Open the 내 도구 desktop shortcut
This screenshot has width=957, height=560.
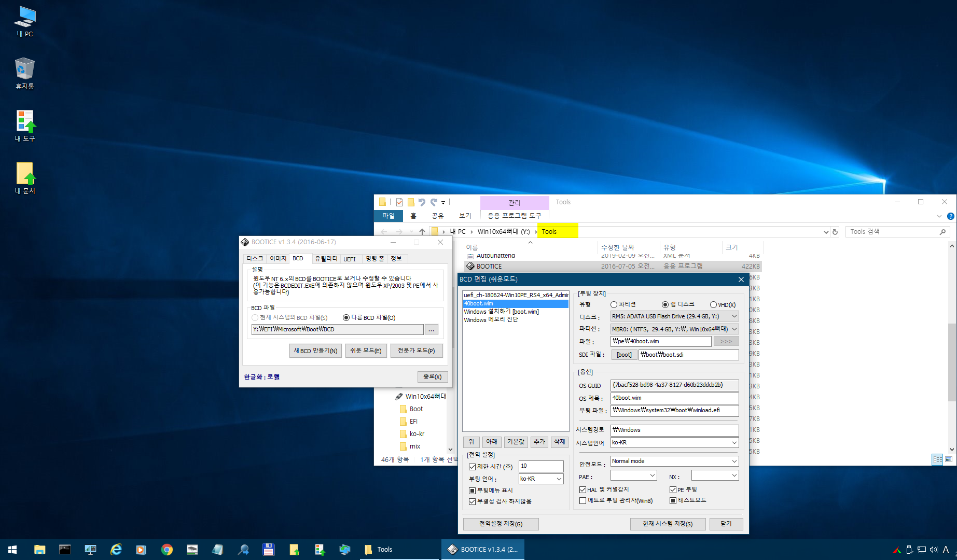click(x=25, y=126)
